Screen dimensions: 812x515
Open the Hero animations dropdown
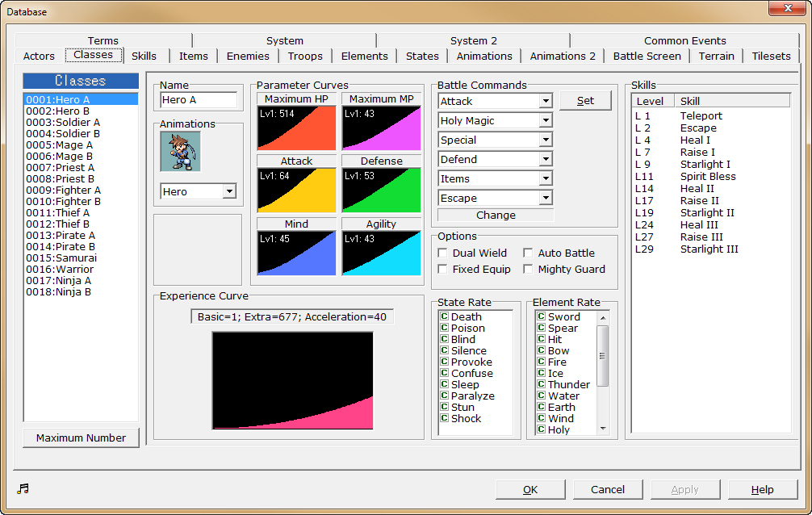coord(229,191)
